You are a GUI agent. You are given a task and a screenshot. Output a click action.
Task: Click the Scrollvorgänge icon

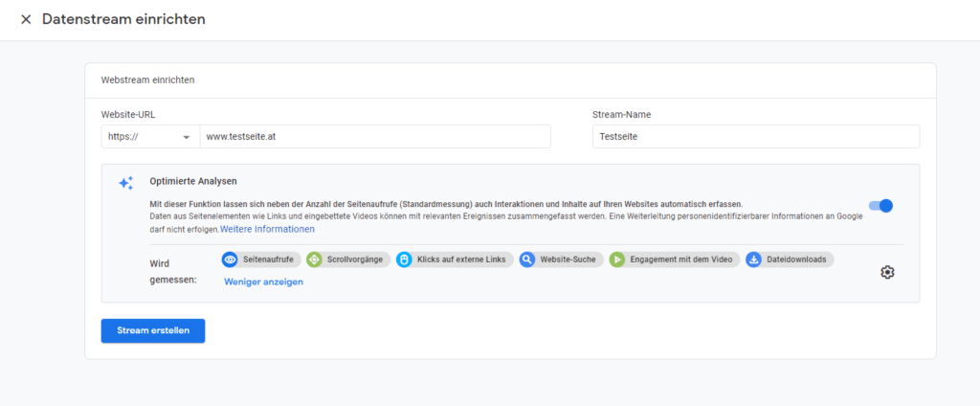314,259
